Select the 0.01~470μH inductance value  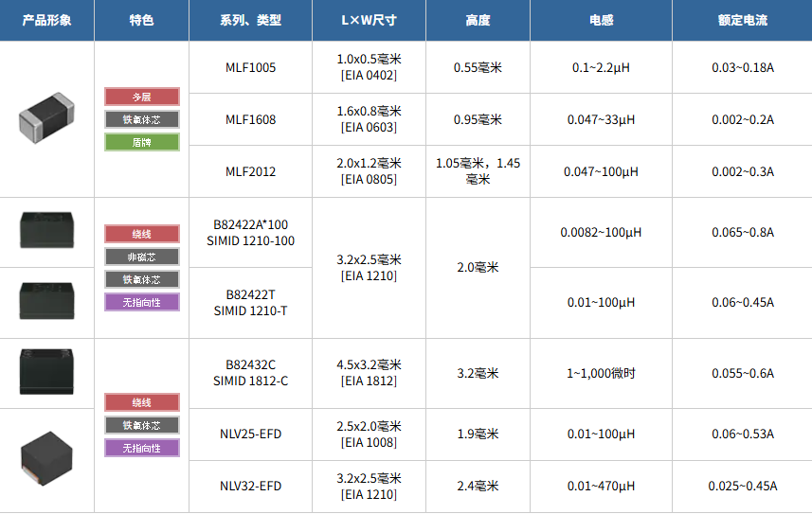click(601, 486)
